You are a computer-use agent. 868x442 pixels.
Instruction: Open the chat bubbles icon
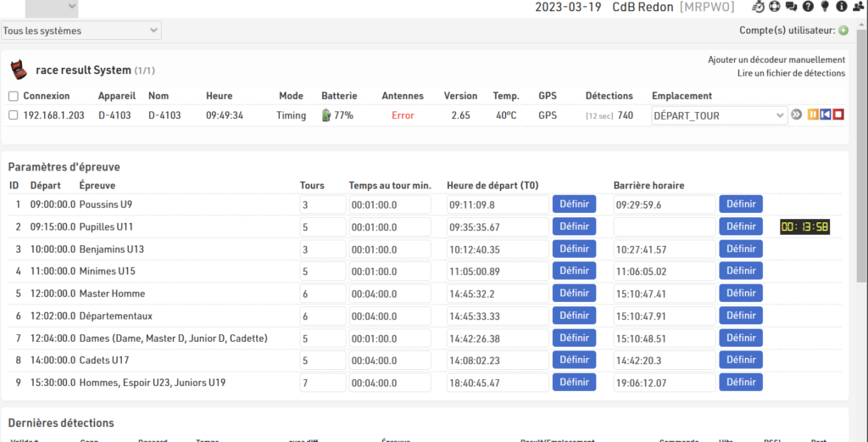pyautogui.click(x=791, y=7)
